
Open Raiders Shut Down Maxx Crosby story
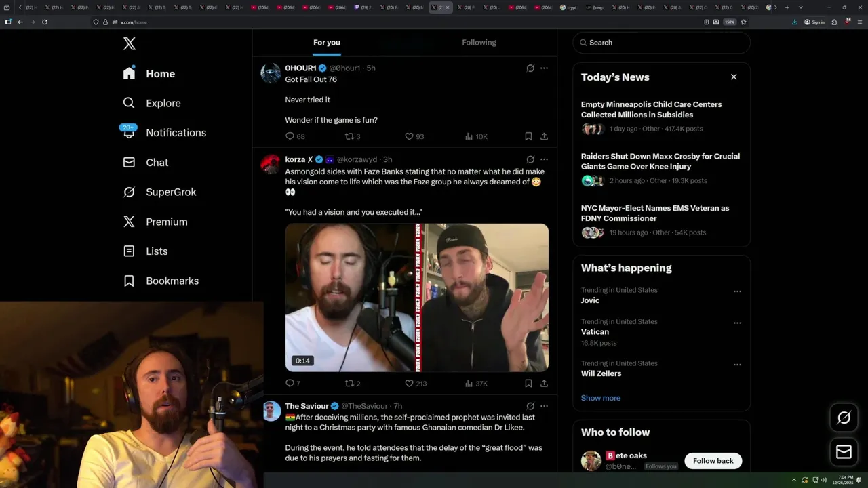661,168
